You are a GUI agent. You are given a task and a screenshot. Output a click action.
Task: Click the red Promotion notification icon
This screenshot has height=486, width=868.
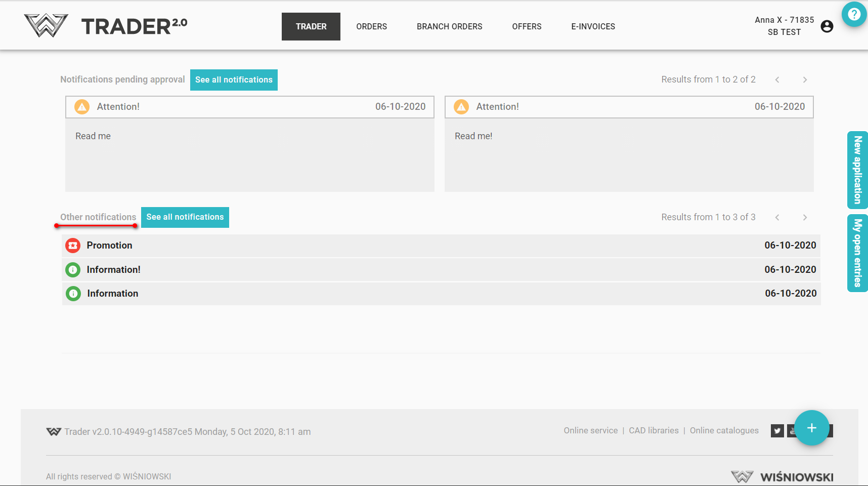[73, 246]
